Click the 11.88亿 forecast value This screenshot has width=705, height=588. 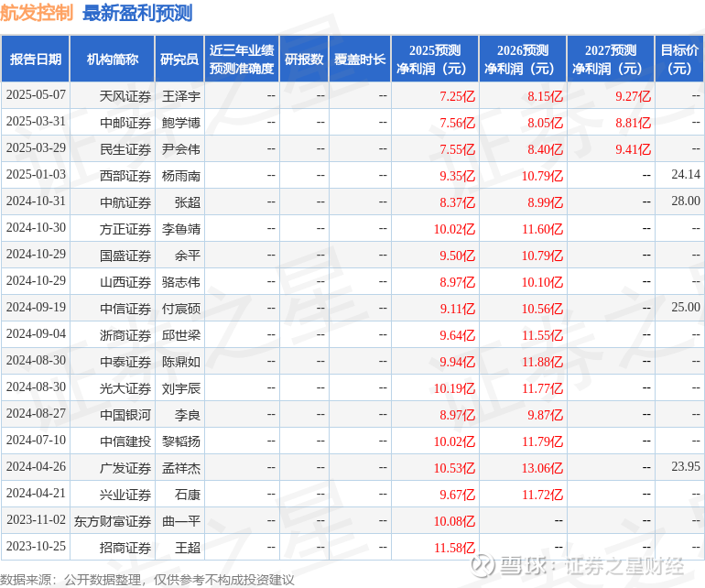542,361
